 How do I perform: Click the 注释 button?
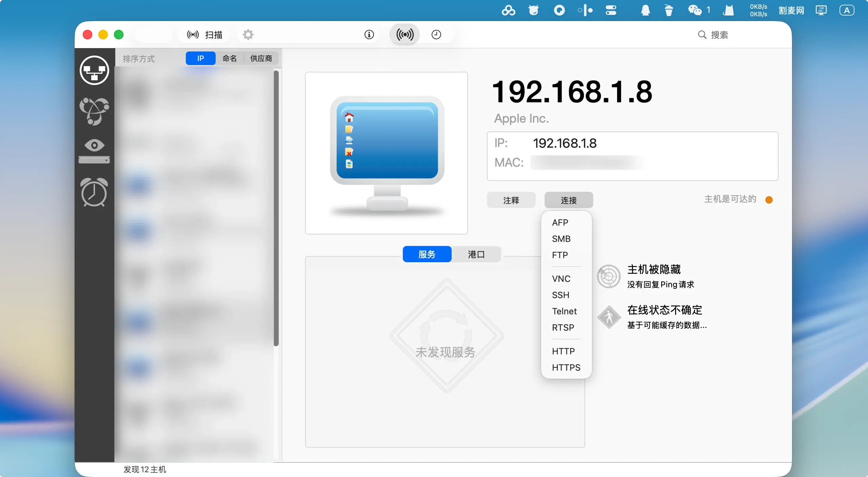coord(511,200)
